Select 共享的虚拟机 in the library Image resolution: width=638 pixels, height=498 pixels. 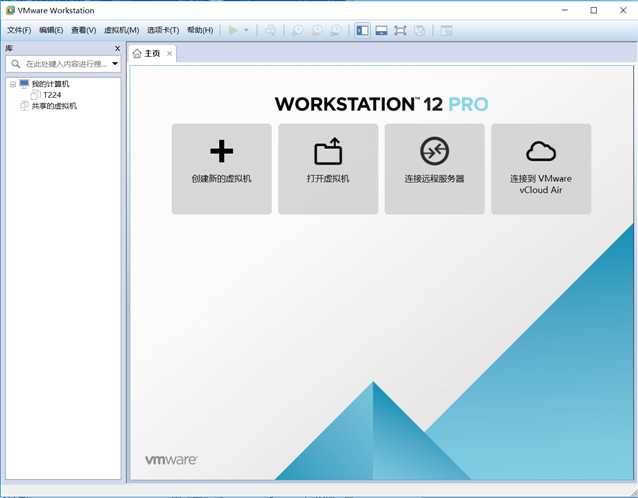(x=54, y=106)
